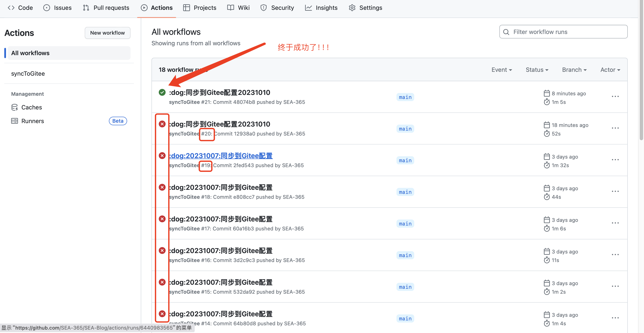Expand the Event filter dropdown
This screenshot has width=644, height=333.
tap(502, 70)
